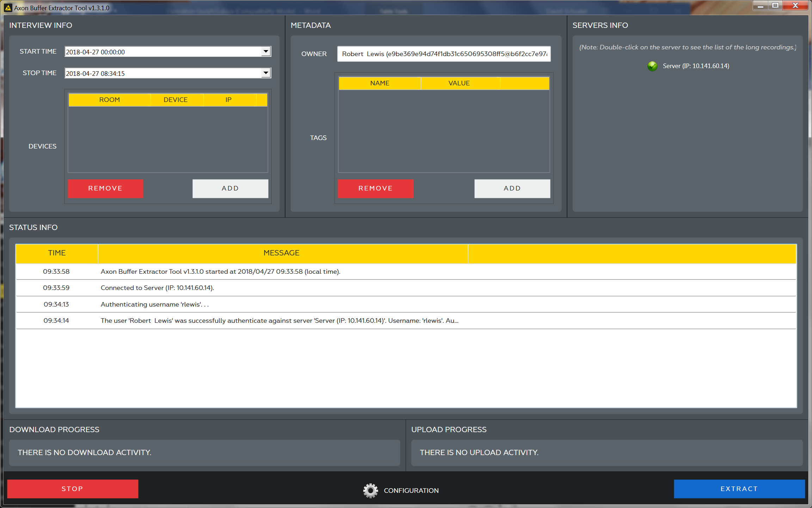Click Add under the Tags table
Viewport: 812px width, 508px height.
coord(512,188)
